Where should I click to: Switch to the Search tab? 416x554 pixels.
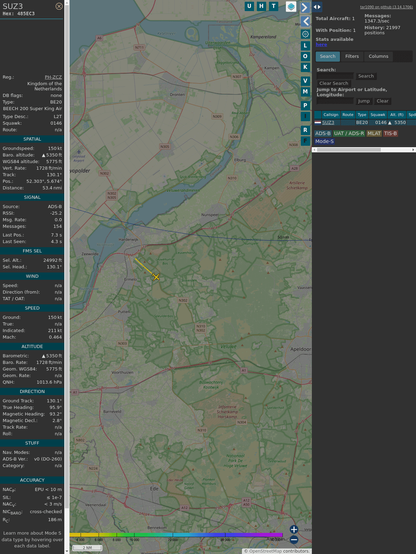[x=328, y=56]
